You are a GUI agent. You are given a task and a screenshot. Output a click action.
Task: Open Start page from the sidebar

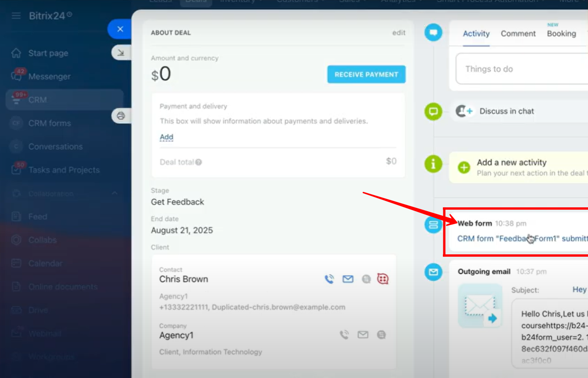[48, 53]
